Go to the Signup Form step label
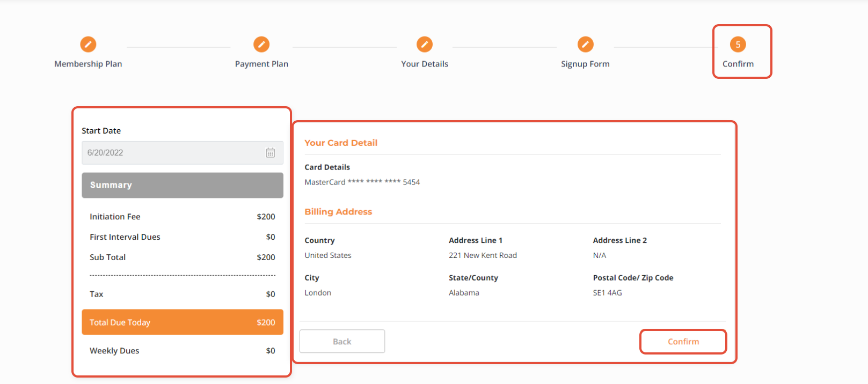This screenshot has height=384, width=868. [585, 64]
